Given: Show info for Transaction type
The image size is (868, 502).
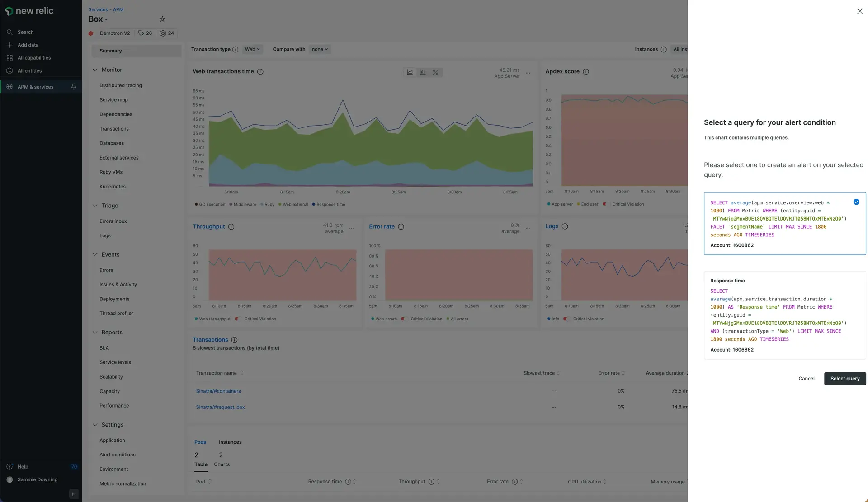Looking at the screenshot, I should pos(235,50).
